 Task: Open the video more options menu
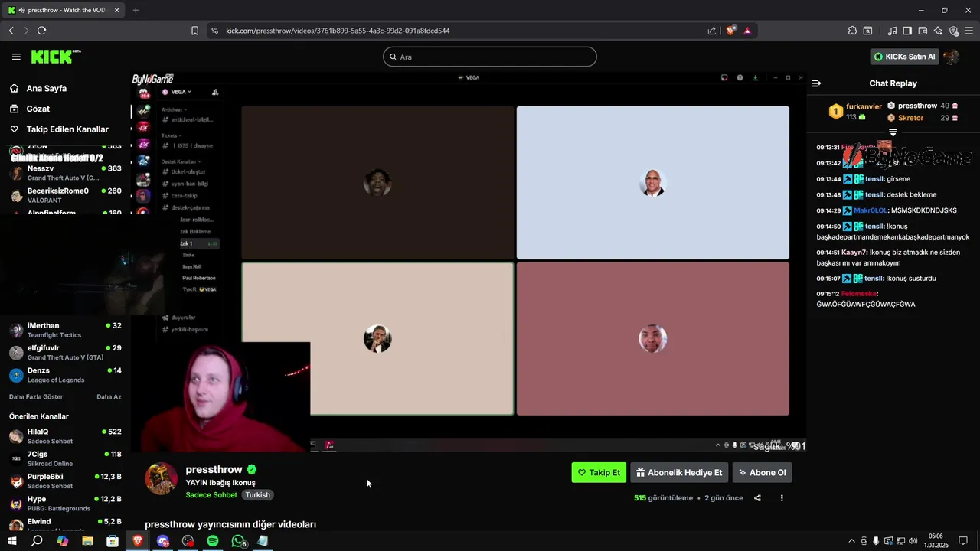pos(782,498)
